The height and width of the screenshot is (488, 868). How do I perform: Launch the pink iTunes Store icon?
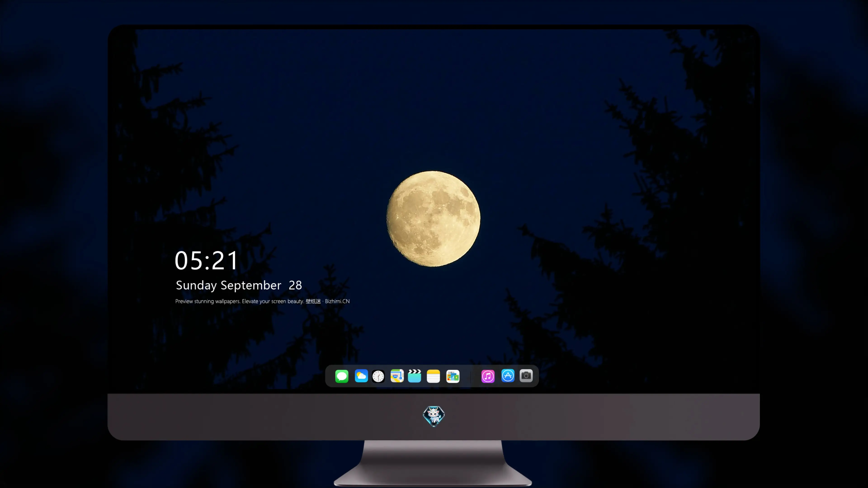click(x=488, y=376)
